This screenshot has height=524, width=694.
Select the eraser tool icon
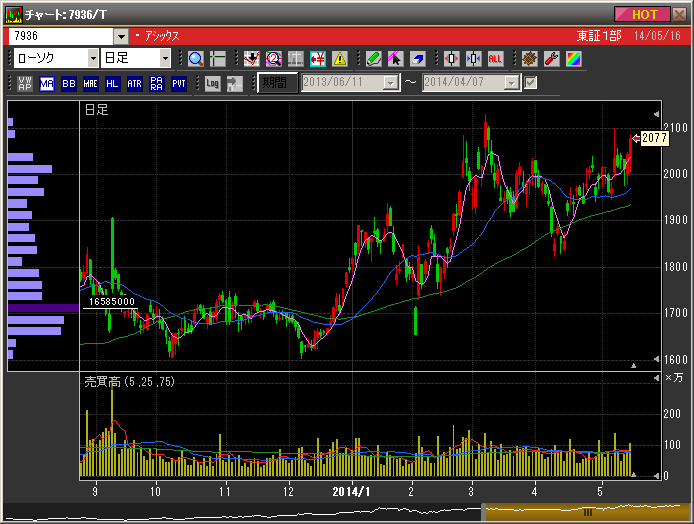418,59
